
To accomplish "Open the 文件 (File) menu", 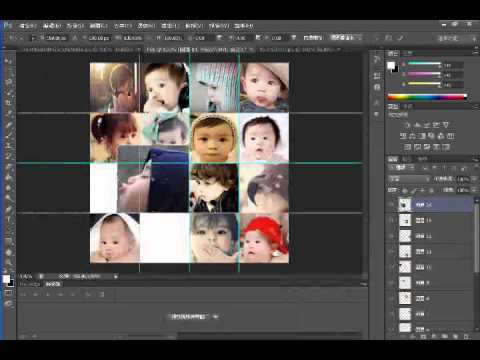I will click(28, 26).
